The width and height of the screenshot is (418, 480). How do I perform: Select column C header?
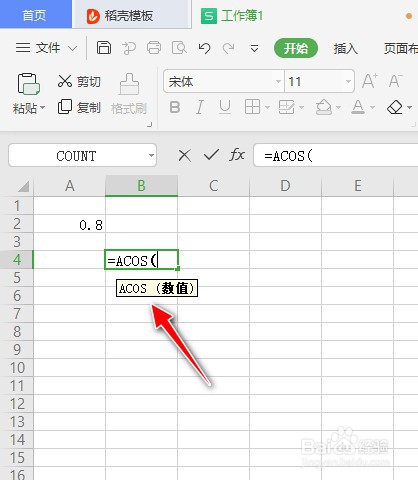[x=213, y=185]
